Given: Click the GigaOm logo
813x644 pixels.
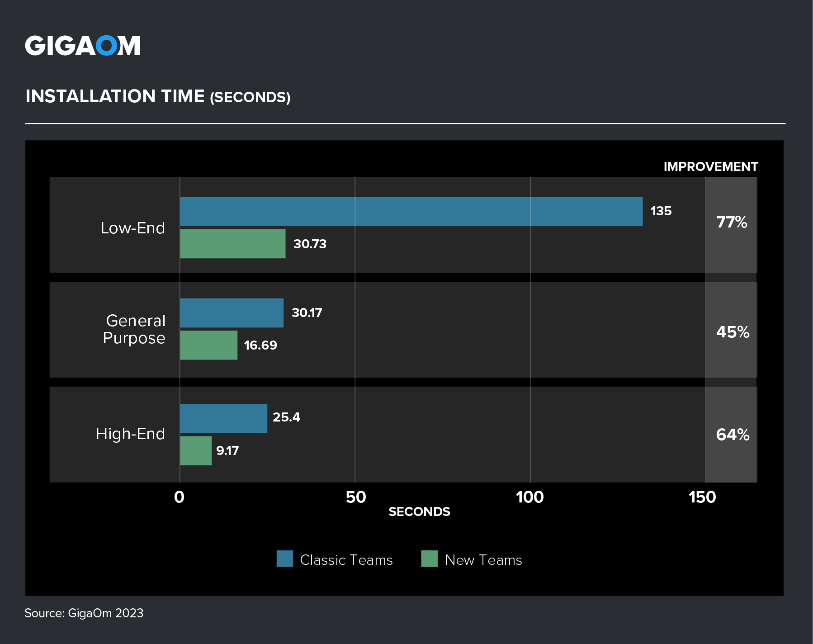Looking at the screenshot, I should (83, 46).
